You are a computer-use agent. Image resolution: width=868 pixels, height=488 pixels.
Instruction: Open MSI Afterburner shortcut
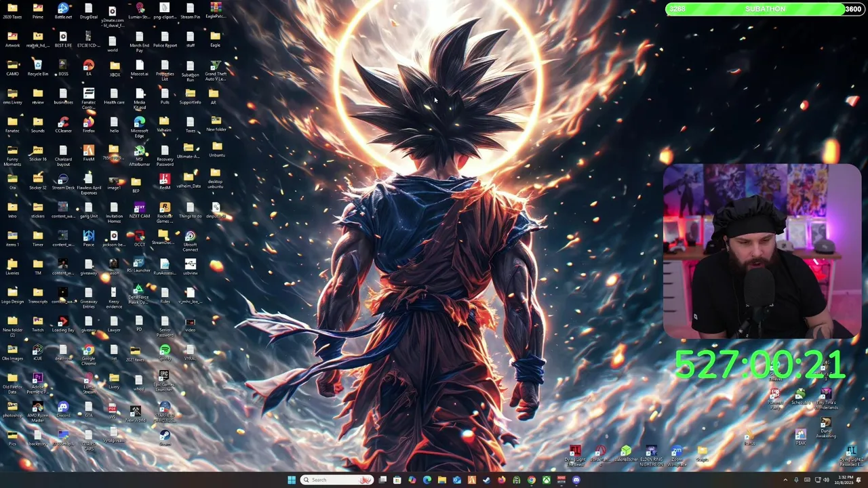pos(140,155)
